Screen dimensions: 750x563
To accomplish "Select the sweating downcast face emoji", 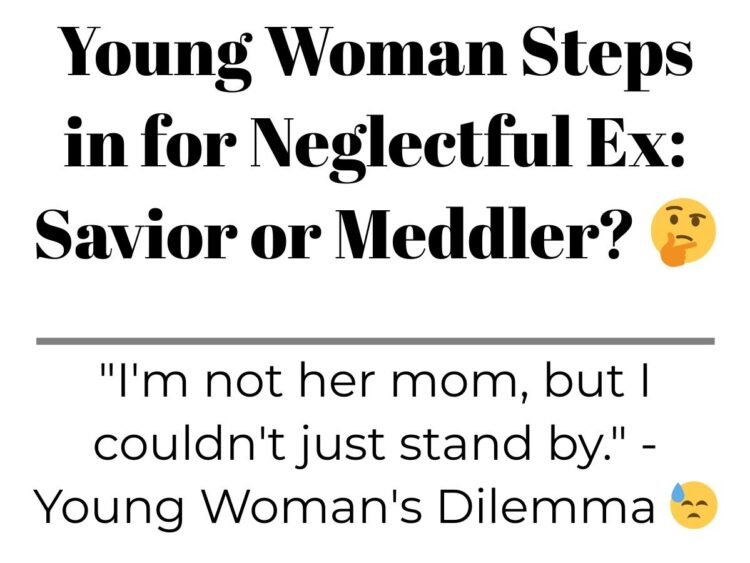I will coord(694,505).
